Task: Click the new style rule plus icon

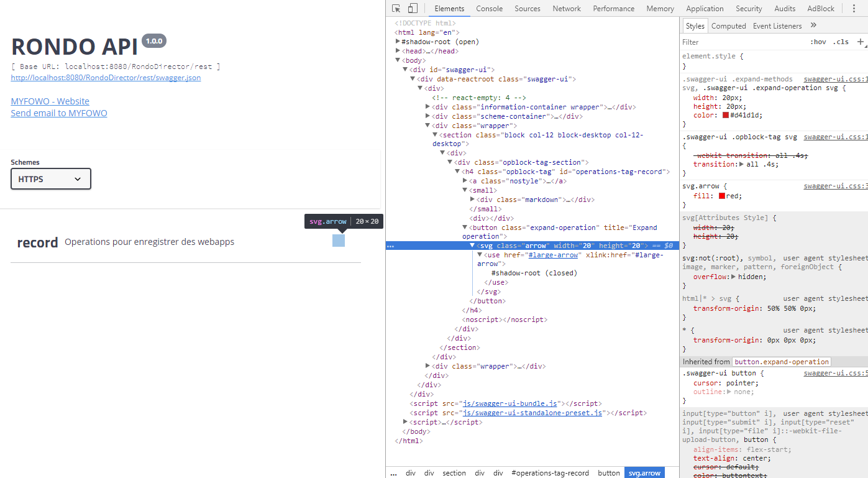Action: point(861,42)
